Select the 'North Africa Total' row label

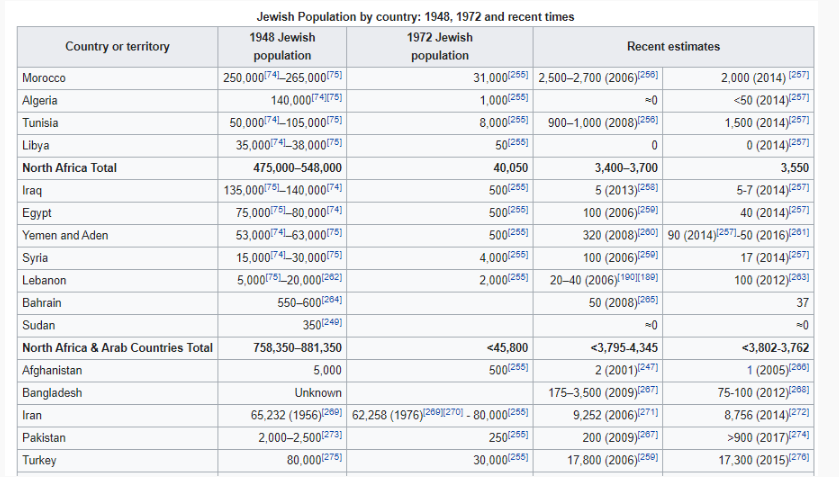(x=69, y=168)
